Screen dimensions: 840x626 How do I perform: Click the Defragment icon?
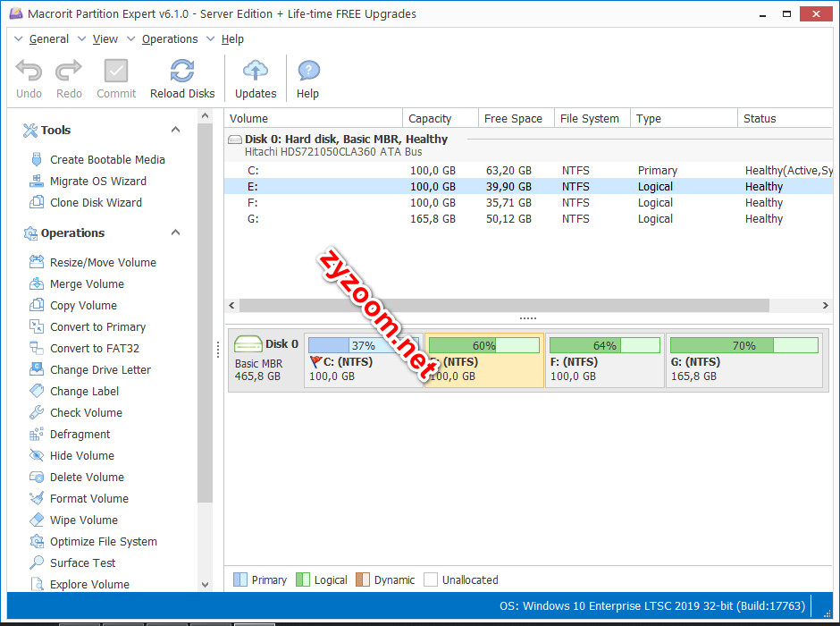pos(37,434)
